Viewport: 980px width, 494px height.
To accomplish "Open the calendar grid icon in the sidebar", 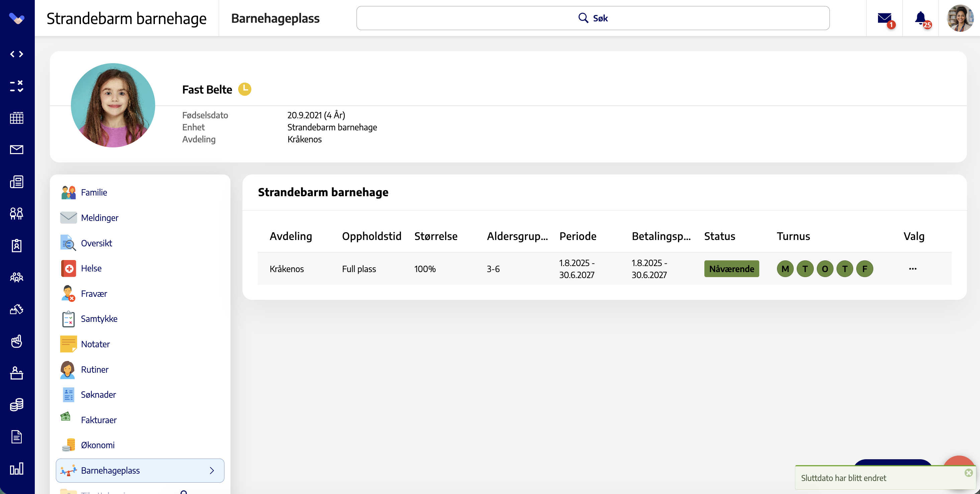I will click(x=17, y=118).
